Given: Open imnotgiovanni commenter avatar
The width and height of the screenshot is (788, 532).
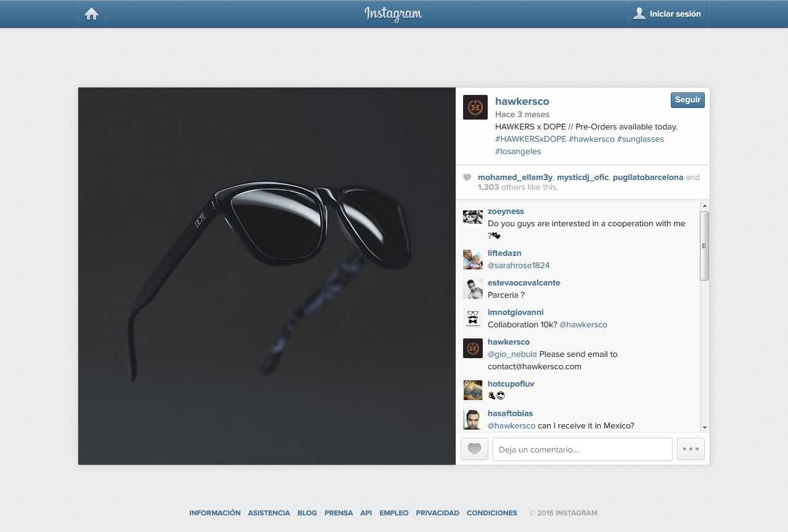Looking at the screenshot, I should tap(473, 319).
